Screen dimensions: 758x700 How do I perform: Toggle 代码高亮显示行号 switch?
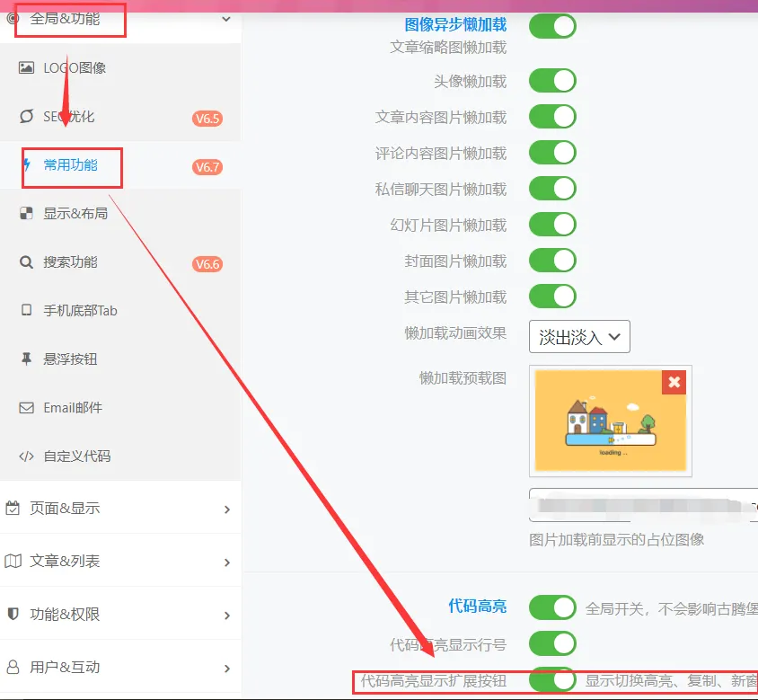[x=552, y=644]
